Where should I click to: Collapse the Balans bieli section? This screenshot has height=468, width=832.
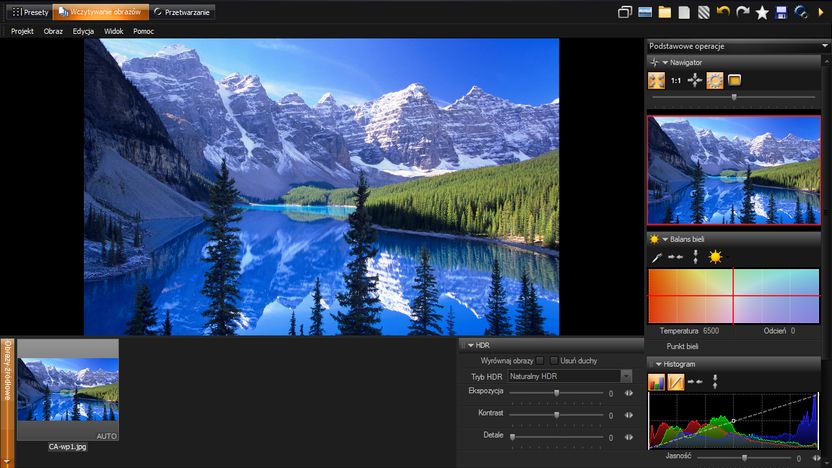tap(665, 239)
